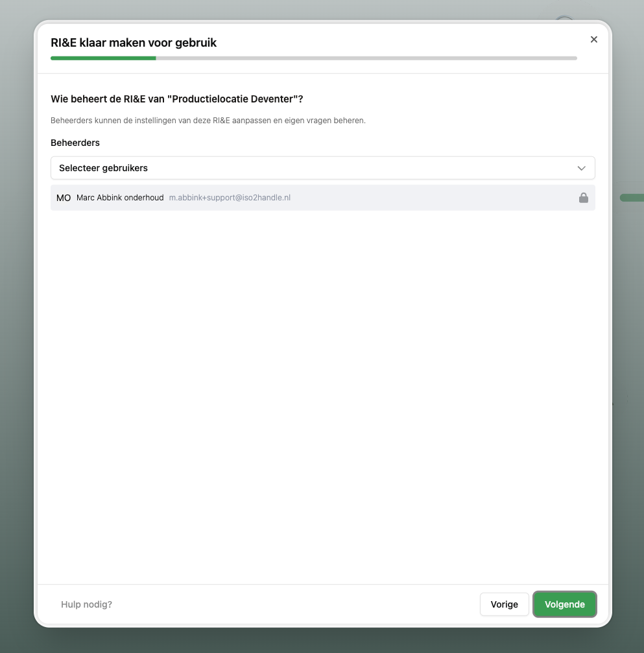Click the green filled part of progress bar
The image size is (644, 653).
pyautogui.click(x=103, y=58)
